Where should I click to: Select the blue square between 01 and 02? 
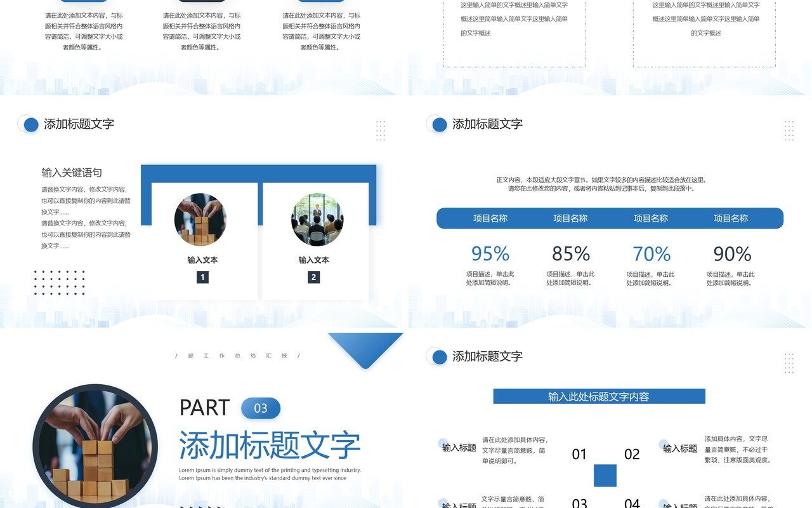tap(605, 476)
